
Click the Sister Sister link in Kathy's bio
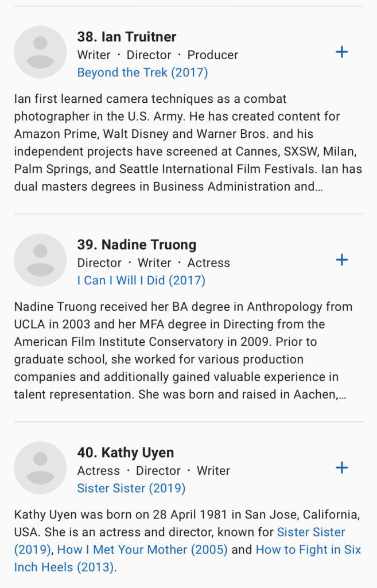[x=311, y=532]
